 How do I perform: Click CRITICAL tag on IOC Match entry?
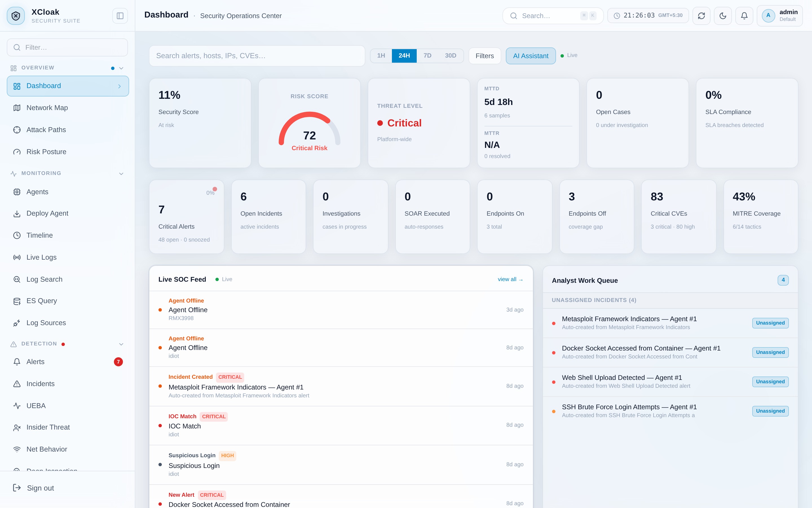click(x=214, y=417)
